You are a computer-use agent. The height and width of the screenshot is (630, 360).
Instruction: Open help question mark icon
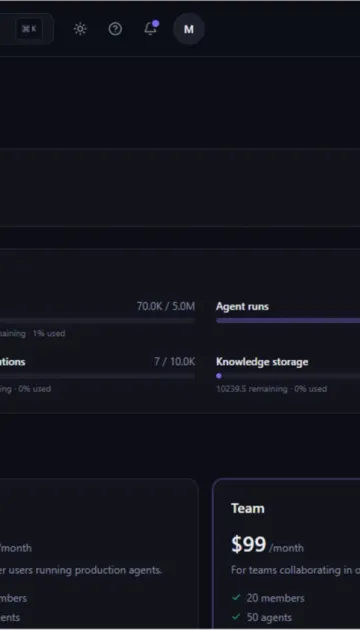pos(115,29)
